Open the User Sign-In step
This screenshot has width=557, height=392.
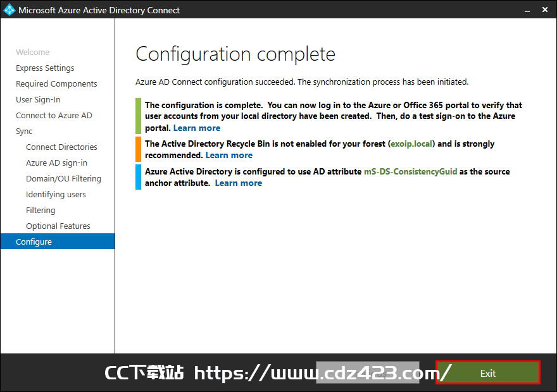[38, 100]
